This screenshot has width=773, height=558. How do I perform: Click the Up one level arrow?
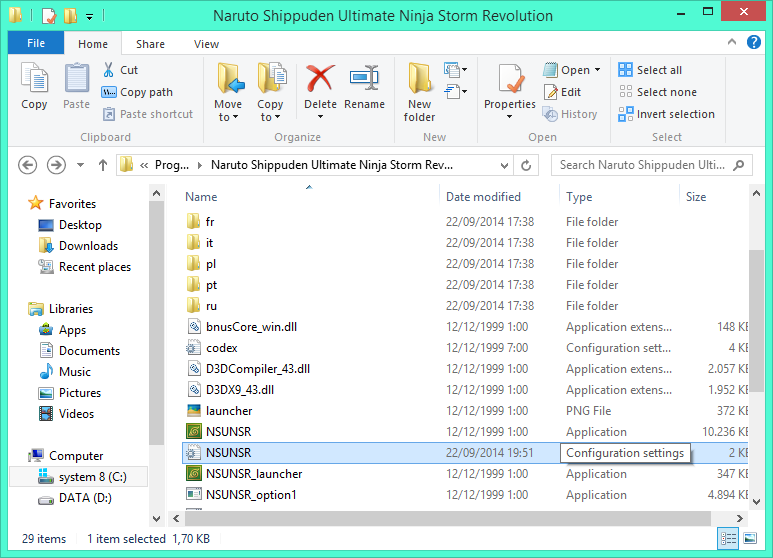click(103, 165)
